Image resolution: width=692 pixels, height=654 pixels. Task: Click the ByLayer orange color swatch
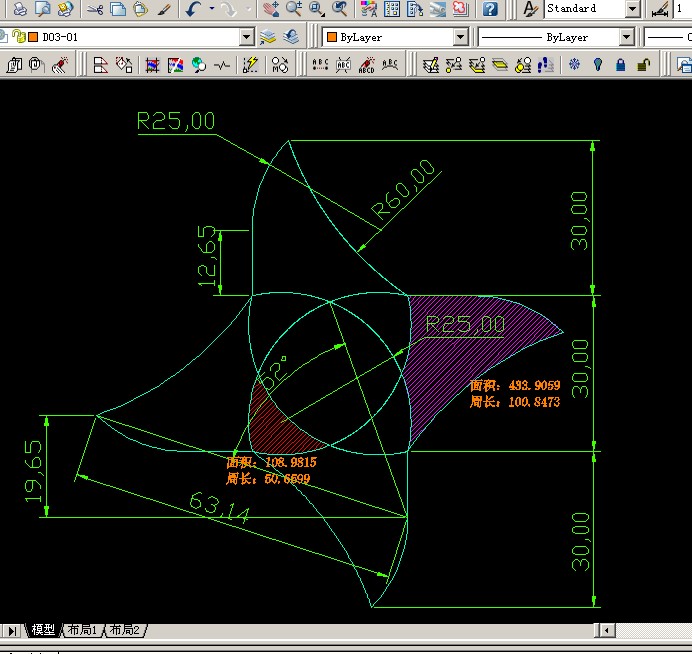coord(332,38)
